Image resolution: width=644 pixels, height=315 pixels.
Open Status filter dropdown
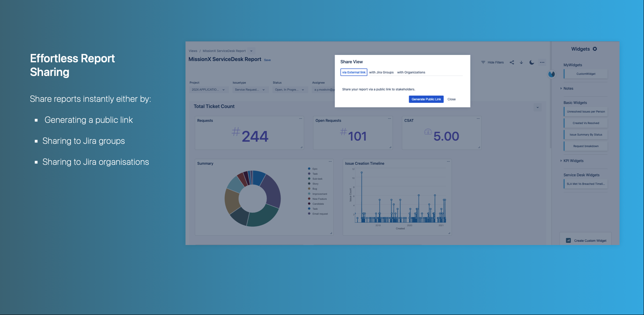[290, 90]
